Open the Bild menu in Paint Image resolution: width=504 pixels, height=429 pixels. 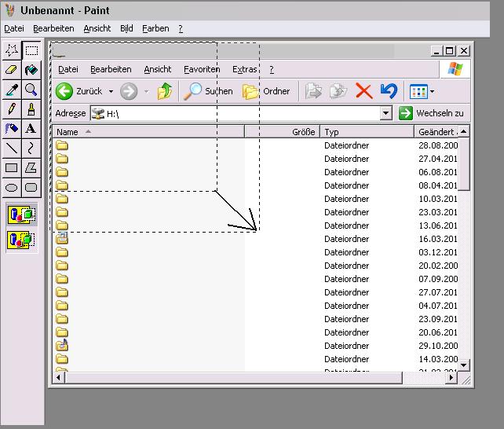click(126, 28)
